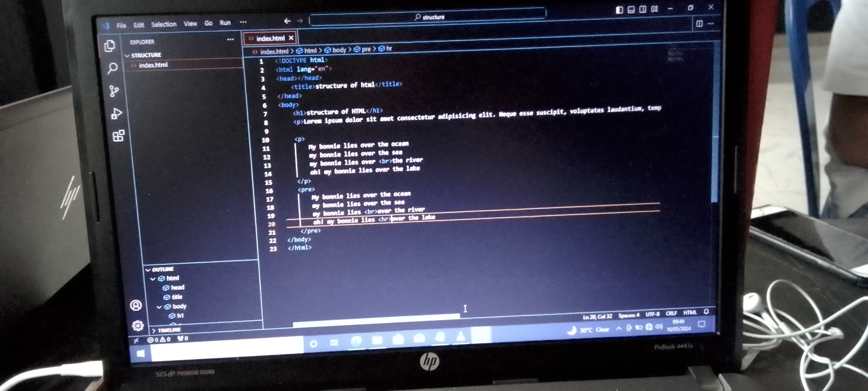Open the Source Control view

click(114, 91)
